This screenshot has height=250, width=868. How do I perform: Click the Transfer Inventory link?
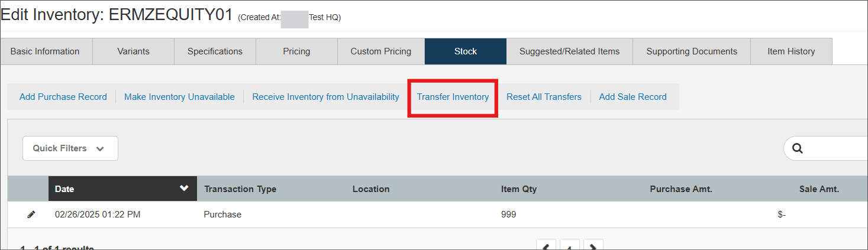coord(453,97)
